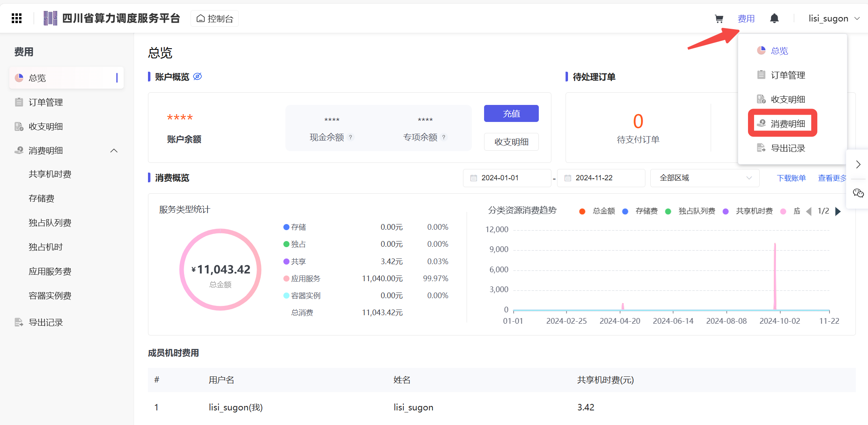
Task: Go to next chart legend page
Action: (838, 211)
